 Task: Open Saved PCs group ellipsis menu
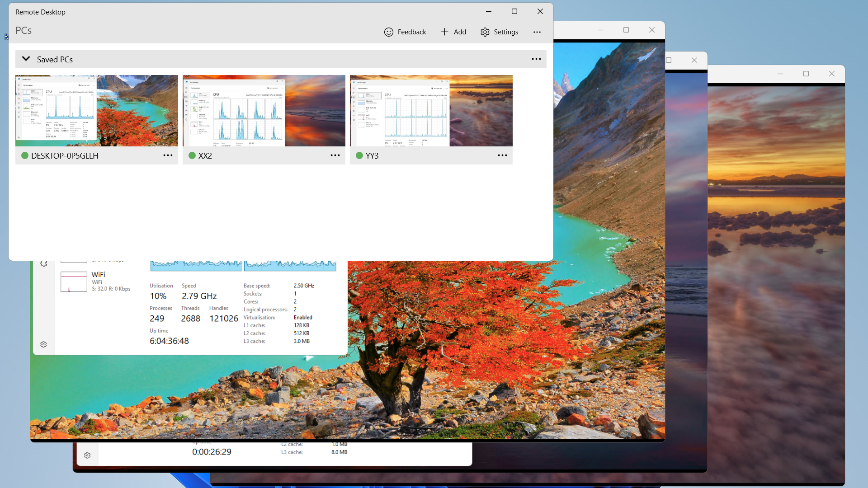[536, 59]
